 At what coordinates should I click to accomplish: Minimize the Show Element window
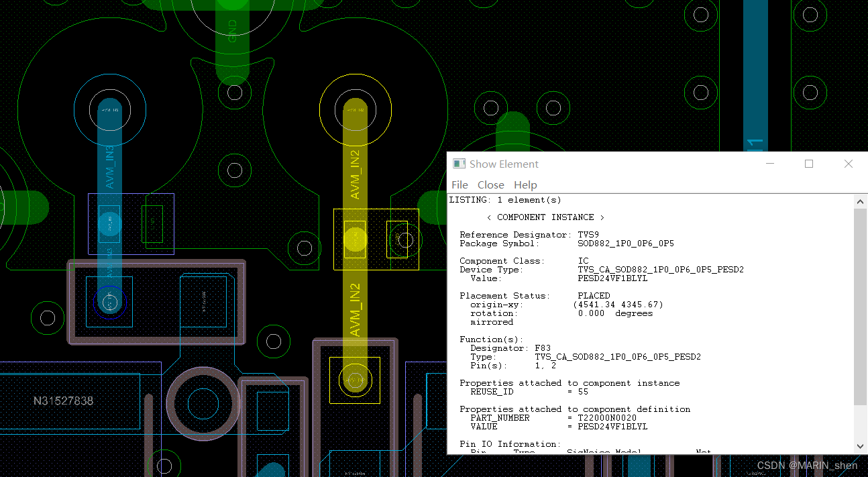[x=769, y=163]
